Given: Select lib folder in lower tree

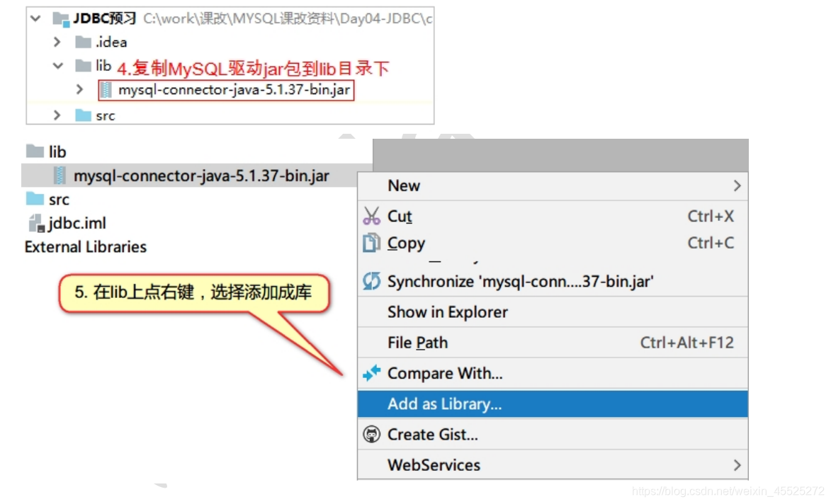Looking at the screenshot, I should 57,152.
